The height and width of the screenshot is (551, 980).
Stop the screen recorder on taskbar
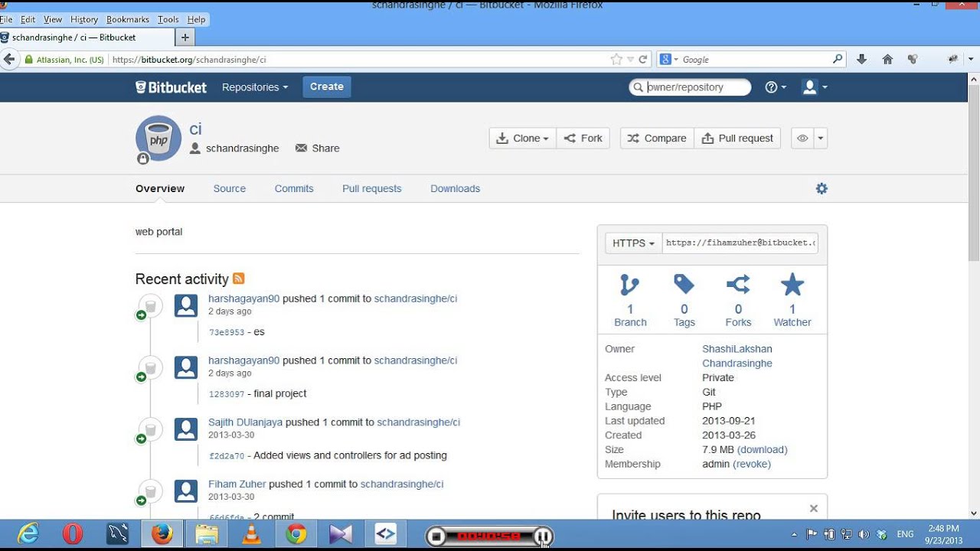(436, 536)
